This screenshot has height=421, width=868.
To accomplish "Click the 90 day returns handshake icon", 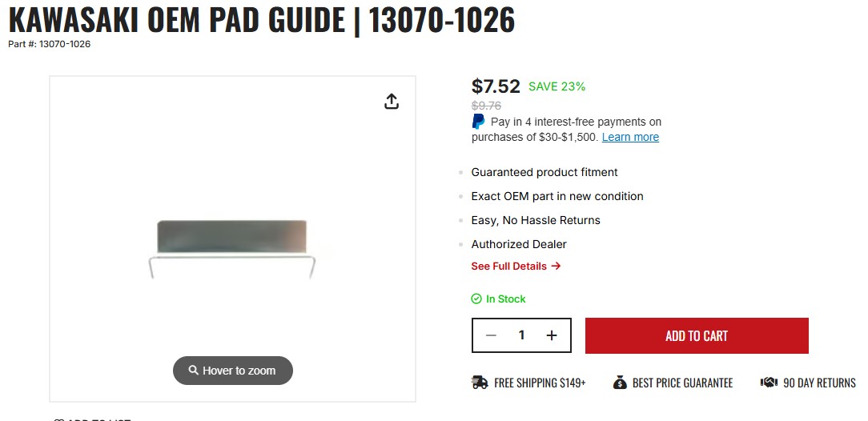I will (769, 383).
